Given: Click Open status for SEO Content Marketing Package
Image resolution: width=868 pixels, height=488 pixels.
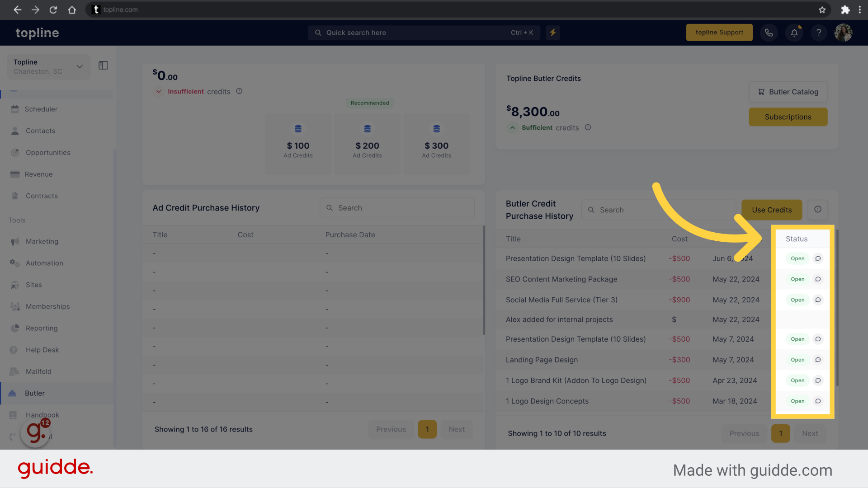Looking at the screenshot, I should (797, 279).
